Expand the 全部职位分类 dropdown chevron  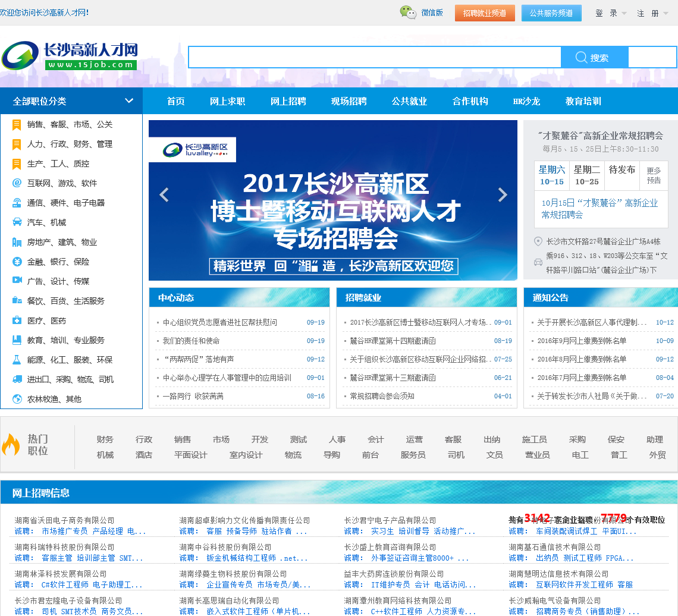point(129,100)
